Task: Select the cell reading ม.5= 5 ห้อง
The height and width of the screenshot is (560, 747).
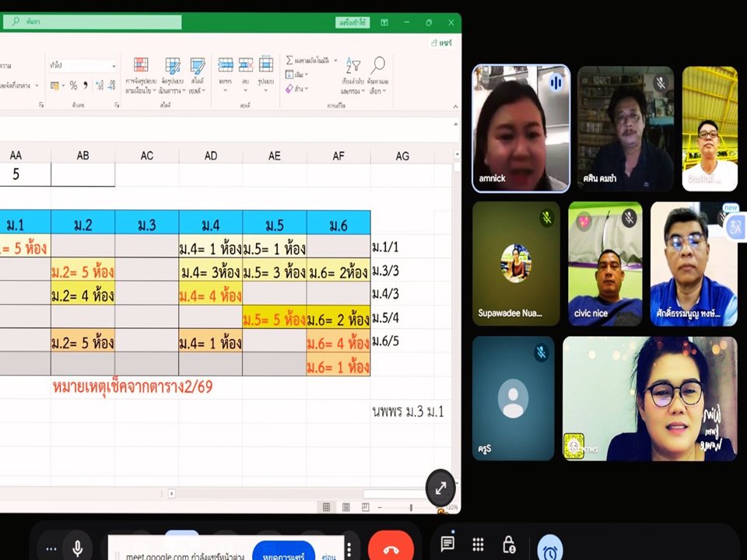Action: (275, 317)
